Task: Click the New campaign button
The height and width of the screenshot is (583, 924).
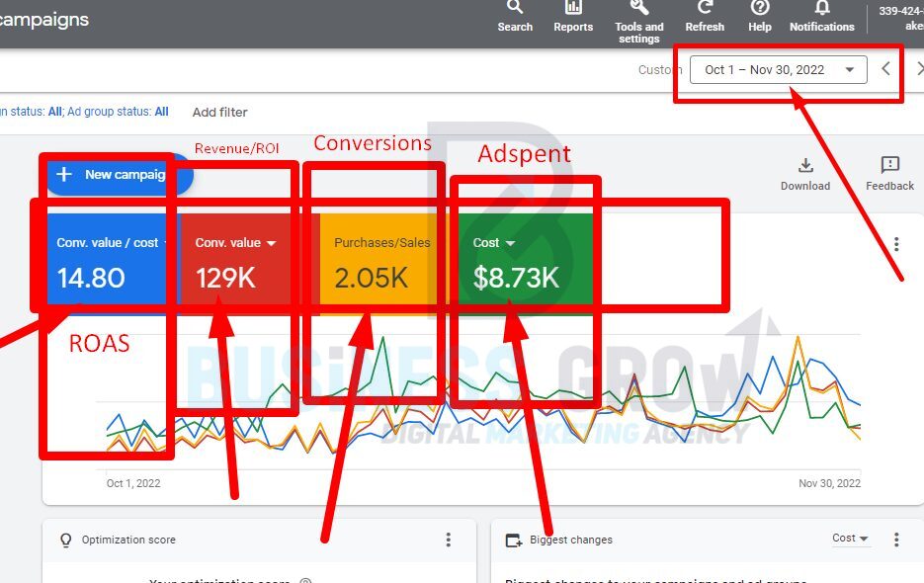Action: point(119,175)
